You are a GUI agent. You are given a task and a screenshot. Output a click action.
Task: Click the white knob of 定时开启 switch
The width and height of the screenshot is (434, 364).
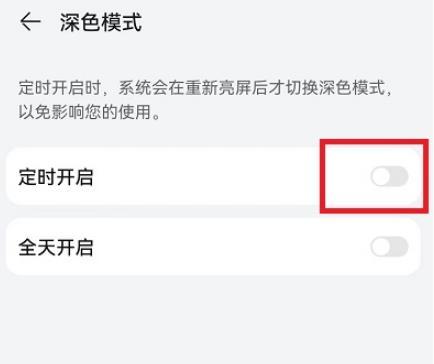coord(381,176)
